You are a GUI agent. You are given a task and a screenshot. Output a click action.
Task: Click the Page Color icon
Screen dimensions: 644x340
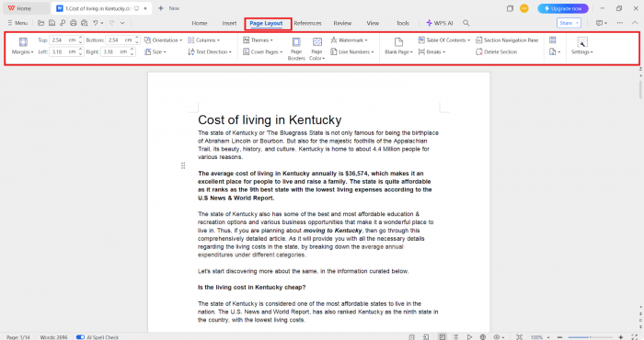[x=316, y=42]
